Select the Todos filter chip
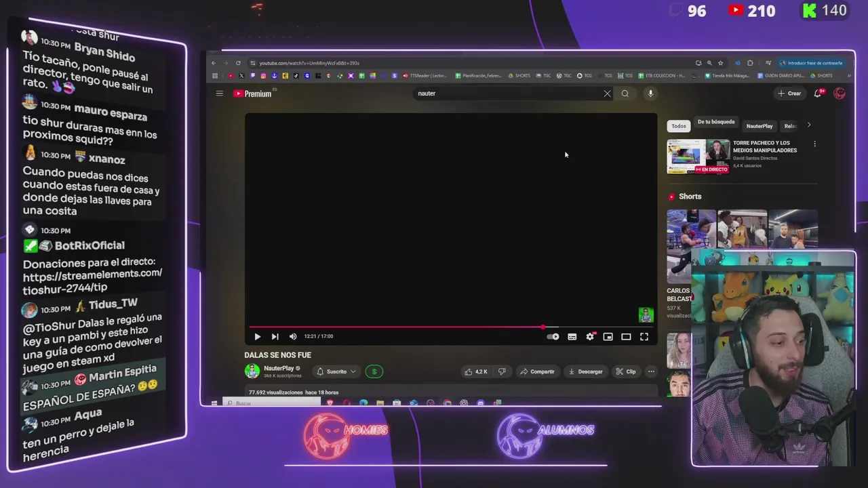This screenshot has height=488, width=868. click(x=678, y=126)
